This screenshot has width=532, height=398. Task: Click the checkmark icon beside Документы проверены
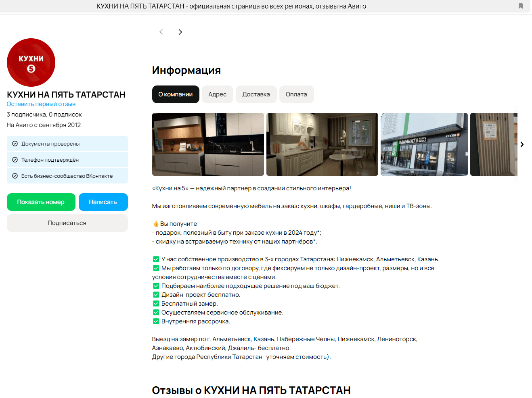pyautogui.click(x=15, y=144)
